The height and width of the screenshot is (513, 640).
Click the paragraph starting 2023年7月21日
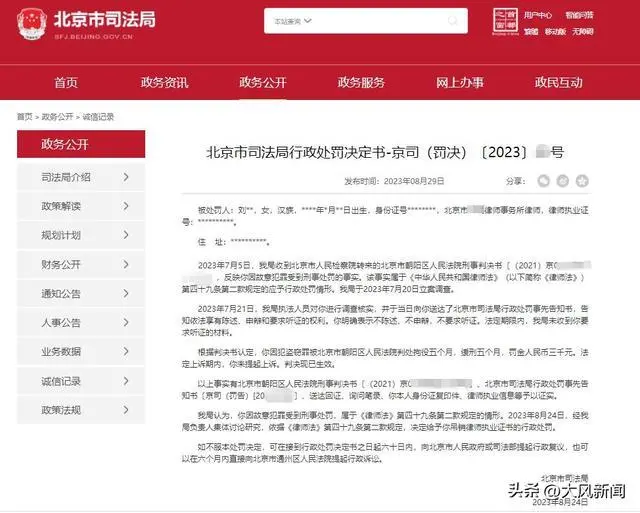pos(385,320)
